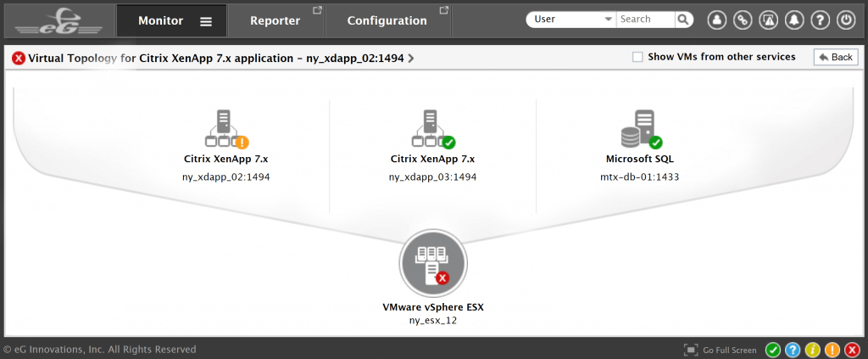Enable Show VMs from other services

point(637,57)
